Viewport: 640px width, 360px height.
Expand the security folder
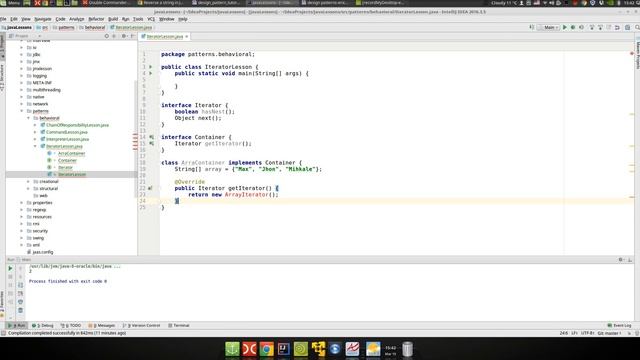click(22, 231)
